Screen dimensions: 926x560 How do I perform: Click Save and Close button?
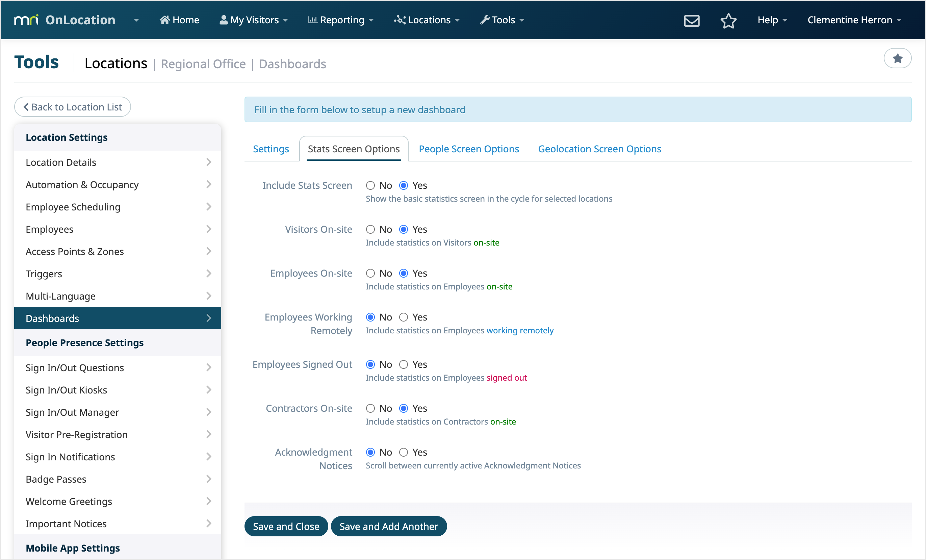click(286, 526)
